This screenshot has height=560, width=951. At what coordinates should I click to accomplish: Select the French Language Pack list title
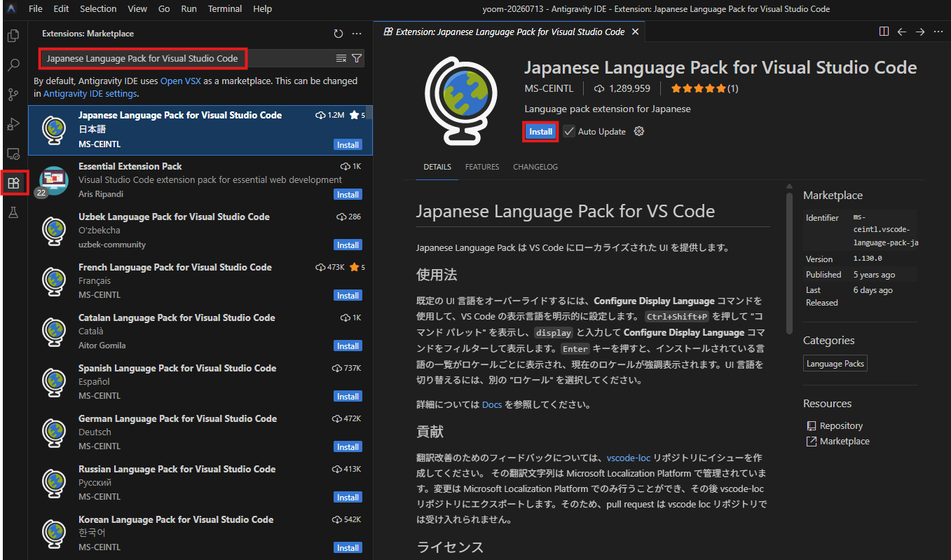point(175,268)
